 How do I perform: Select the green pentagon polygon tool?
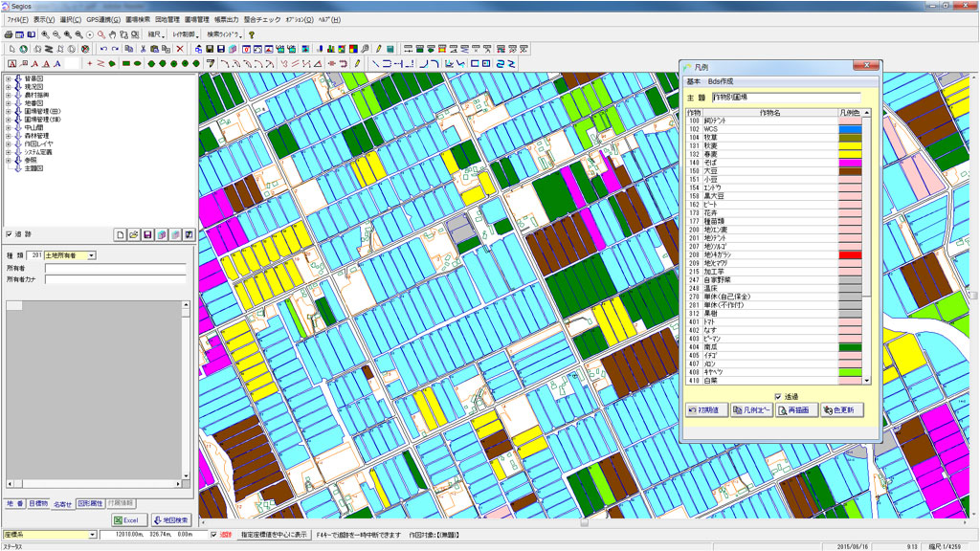pyautogui.click(x=113, y=64)
